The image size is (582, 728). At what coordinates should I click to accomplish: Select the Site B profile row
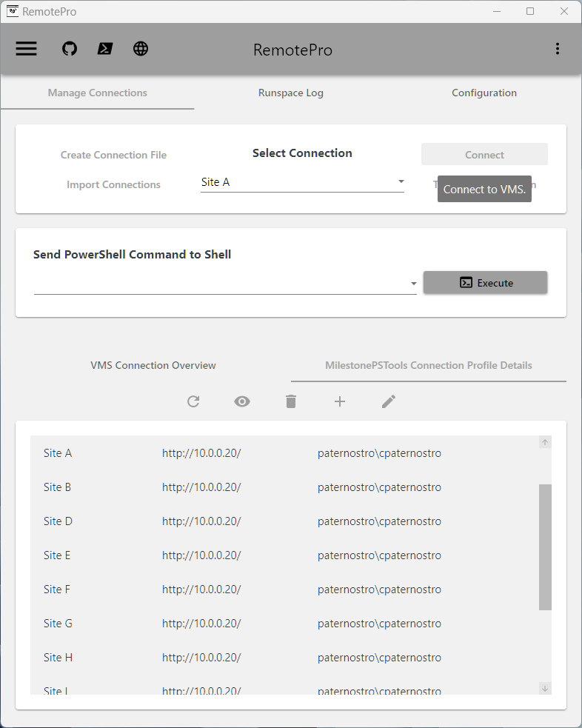(x=284, y=487)
